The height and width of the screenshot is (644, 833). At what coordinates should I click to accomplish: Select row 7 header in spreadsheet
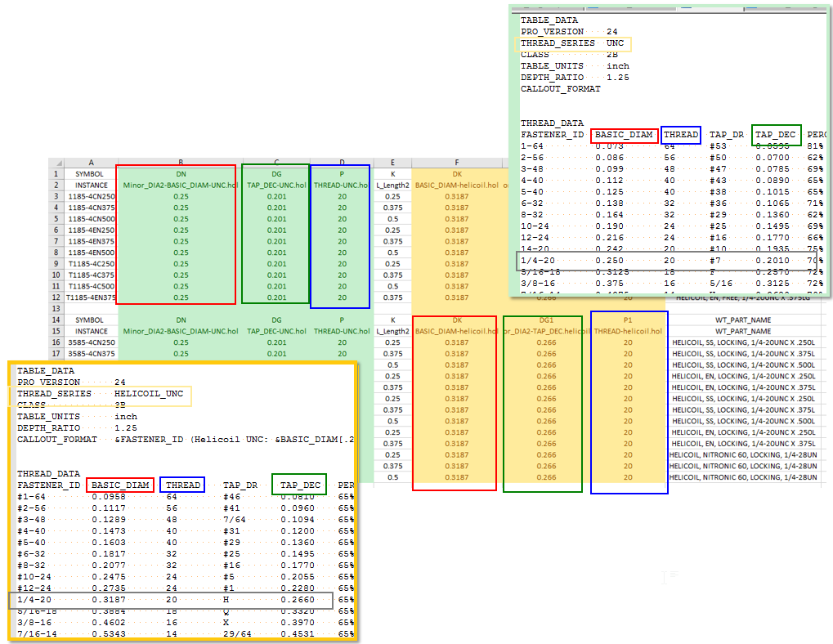click(x=56, y=241)
